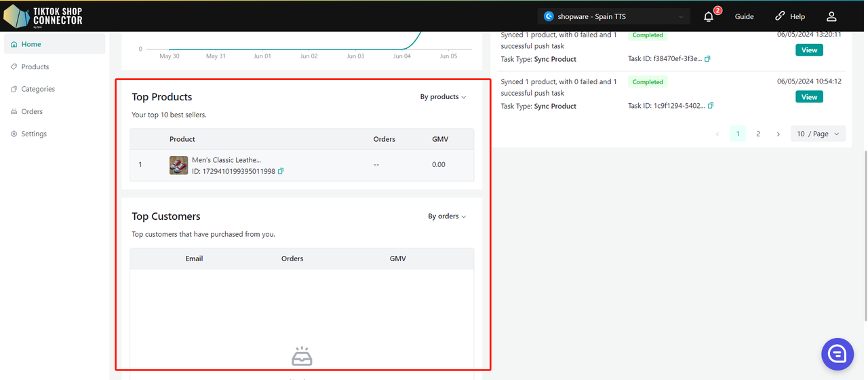Viewport: 868px width, 380px height.
Task: Click the notification bell icon
Action: [x=709, y=17]
